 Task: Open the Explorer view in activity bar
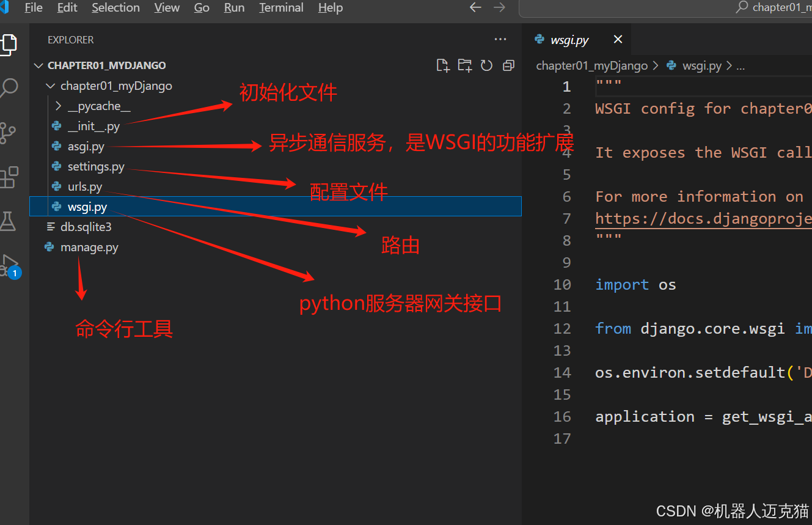(x=7, y=44)
